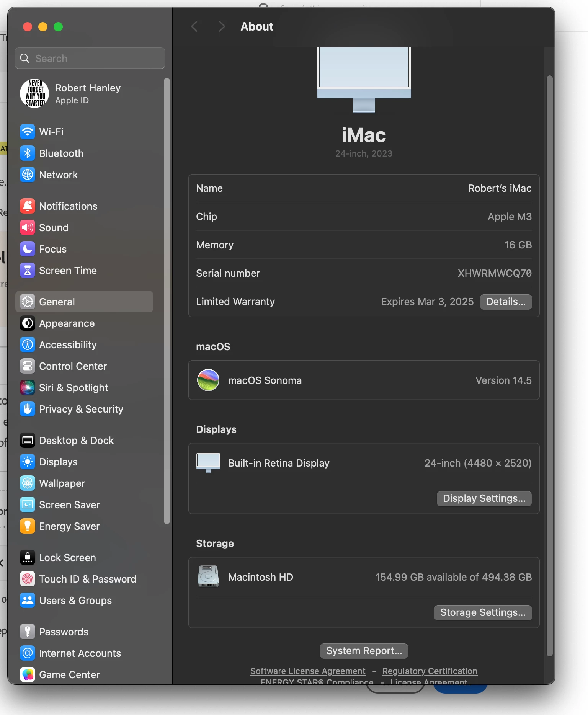Select Control Center icon
The height and width of the screenshot is (715, 588).
[x=28, y=366]
